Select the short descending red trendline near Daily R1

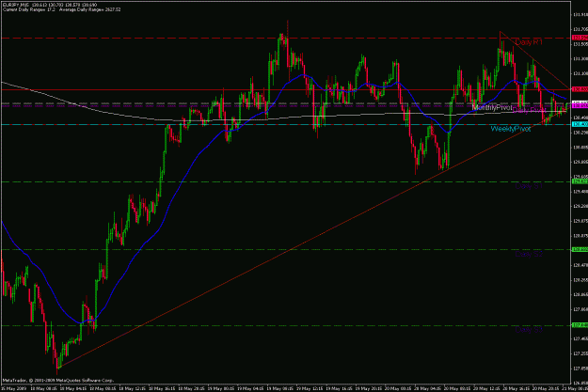534,60
